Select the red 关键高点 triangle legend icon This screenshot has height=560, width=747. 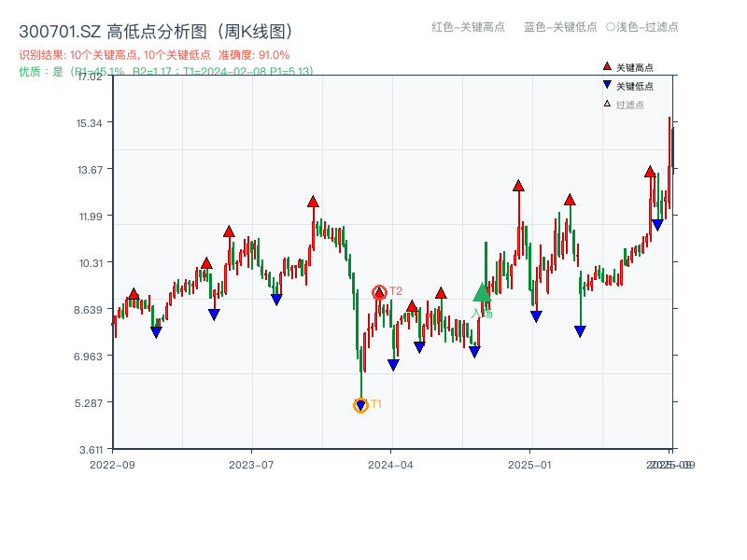click(606, 65)
